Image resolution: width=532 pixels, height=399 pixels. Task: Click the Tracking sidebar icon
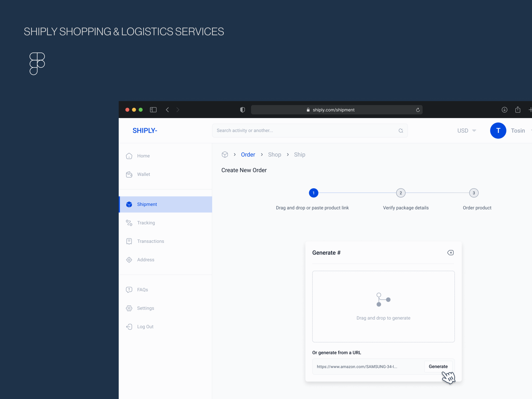pyautogui.click(x=129, y=223)
